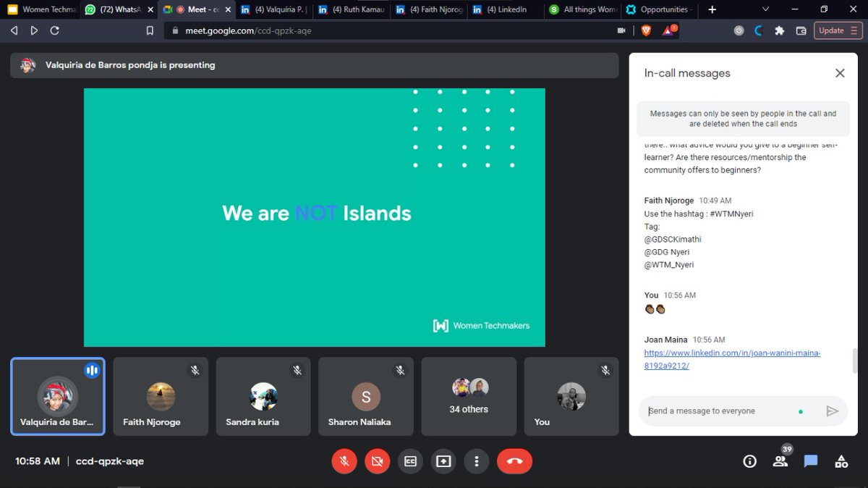Viewport: 868px width, 488px height.
Task: Click the present now screen icon
Action: pos(443,461)
